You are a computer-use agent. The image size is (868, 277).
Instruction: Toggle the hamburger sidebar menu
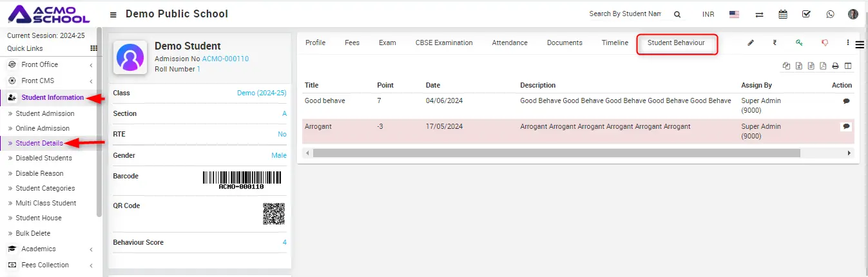[x=113, y=14]
